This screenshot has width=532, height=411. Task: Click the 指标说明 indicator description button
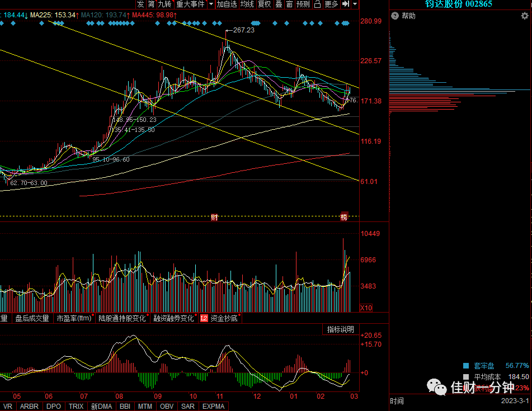[x=340, y=329]
